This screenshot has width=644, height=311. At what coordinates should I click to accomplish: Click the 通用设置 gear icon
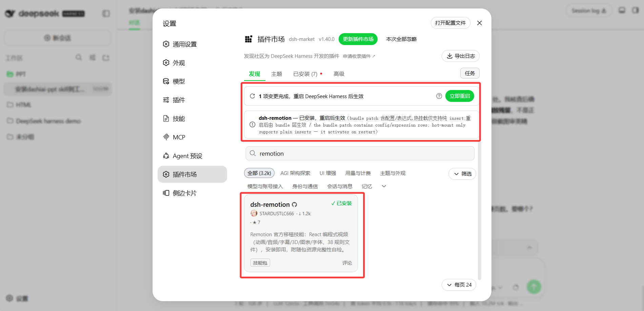[166, 44]
